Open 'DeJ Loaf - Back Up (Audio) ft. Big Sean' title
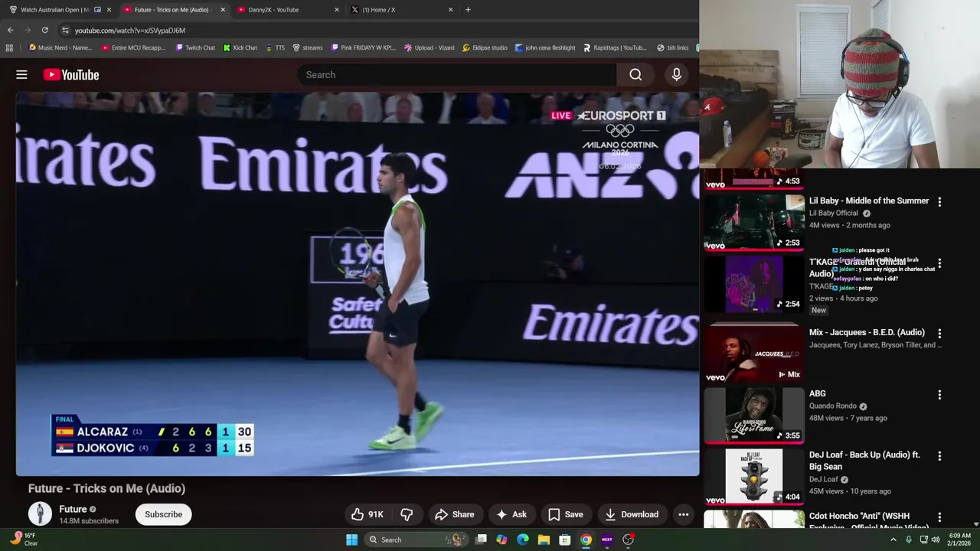Screen dimensions: 980x551 pyautogui.click(x=864, y=461)
